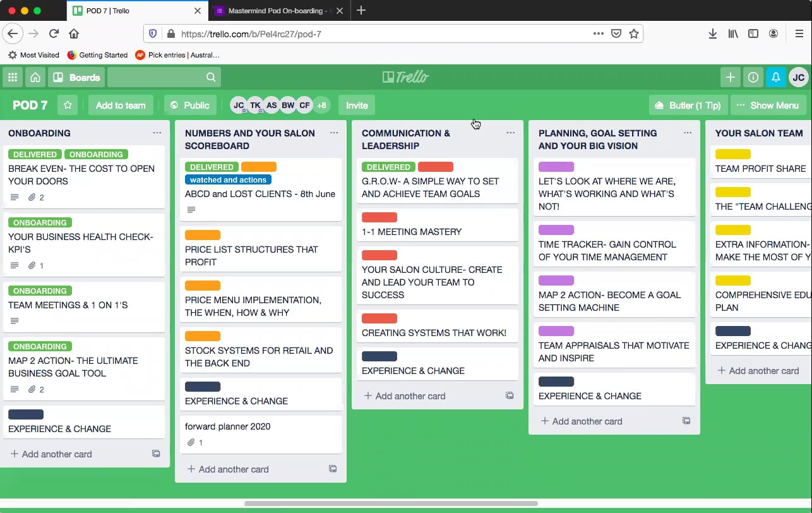Image resolution: width=812 pixels, height=513 pixels.
Task: Click the Add to team button
Action: [x=121, y=106]
